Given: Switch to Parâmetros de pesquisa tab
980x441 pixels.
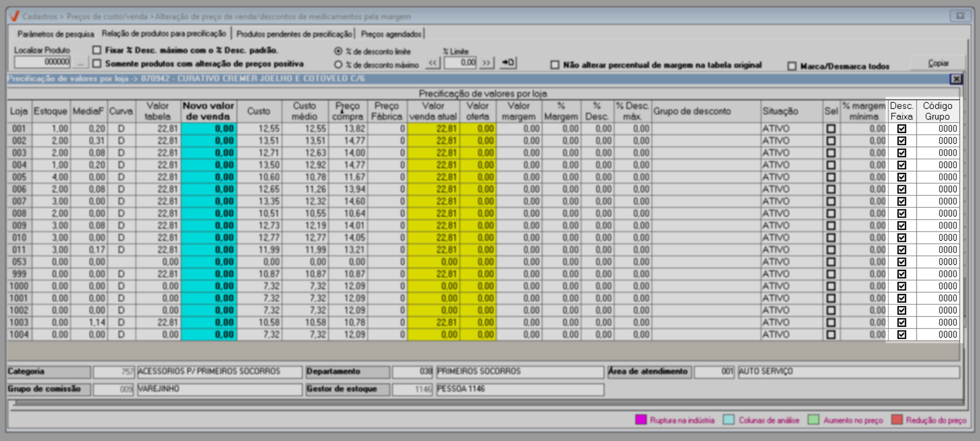Looking at the screenshot, I should pos(56,34).
